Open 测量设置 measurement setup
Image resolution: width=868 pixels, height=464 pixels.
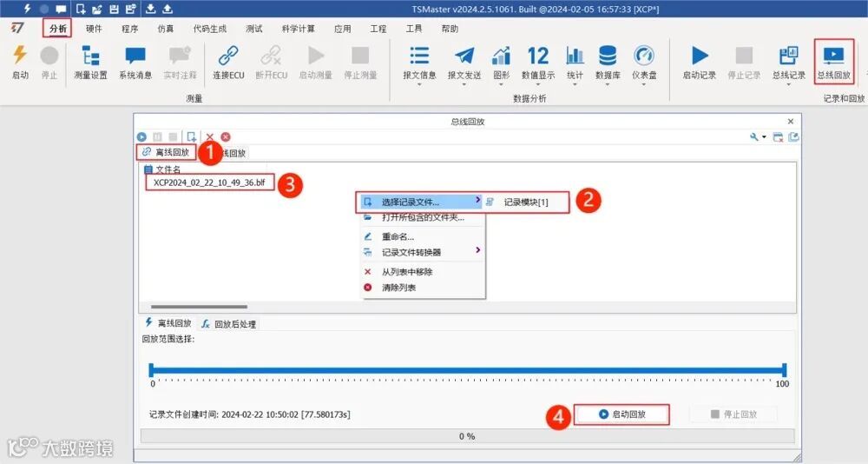[90, 62]
